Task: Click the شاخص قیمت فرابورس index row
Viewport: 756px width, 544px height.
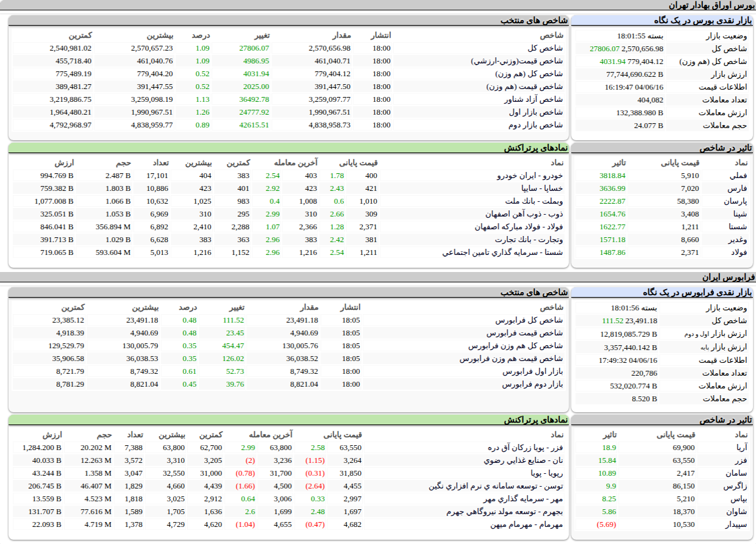Action: pos(288,333)
